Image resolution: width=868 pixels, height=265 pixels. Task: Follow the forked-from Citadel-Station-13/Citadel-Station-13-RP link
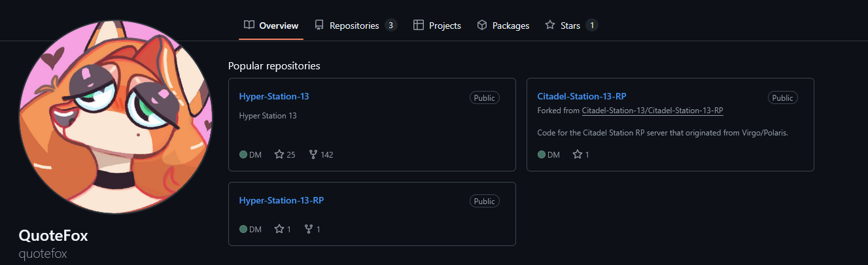[652, 110]
